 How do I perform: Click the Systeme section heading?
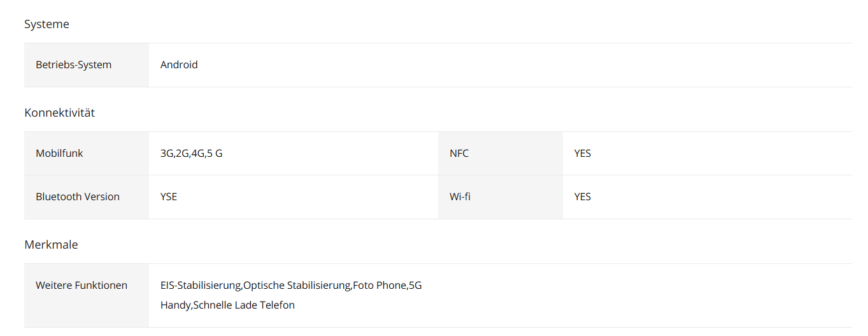click(x=46, y=24)
